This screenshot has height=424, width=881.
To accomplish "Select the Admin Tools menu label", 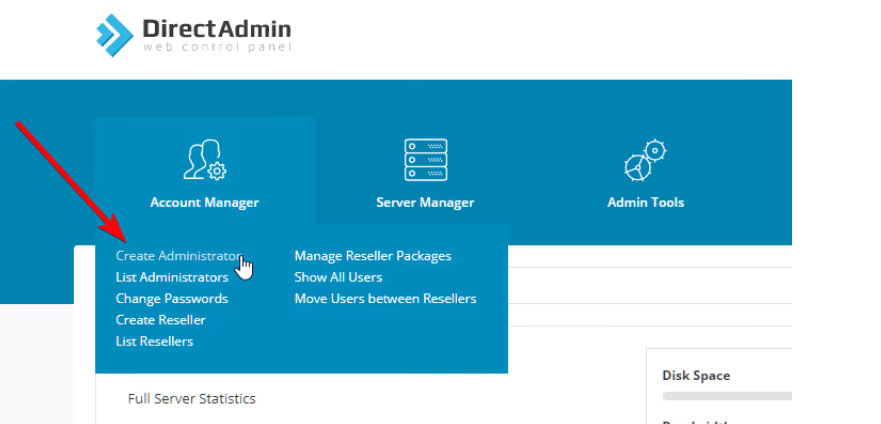I will point(646,203).
